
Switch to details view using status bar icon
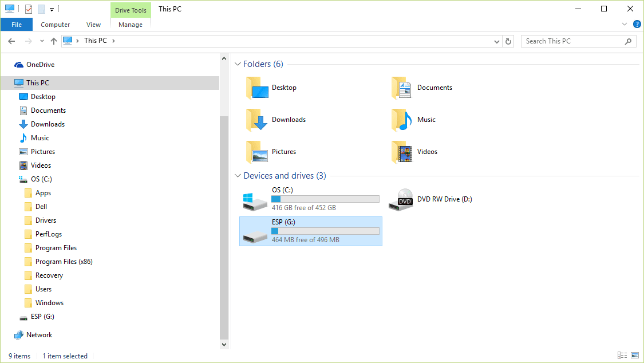pyautogui.click(x=622, y=356)
